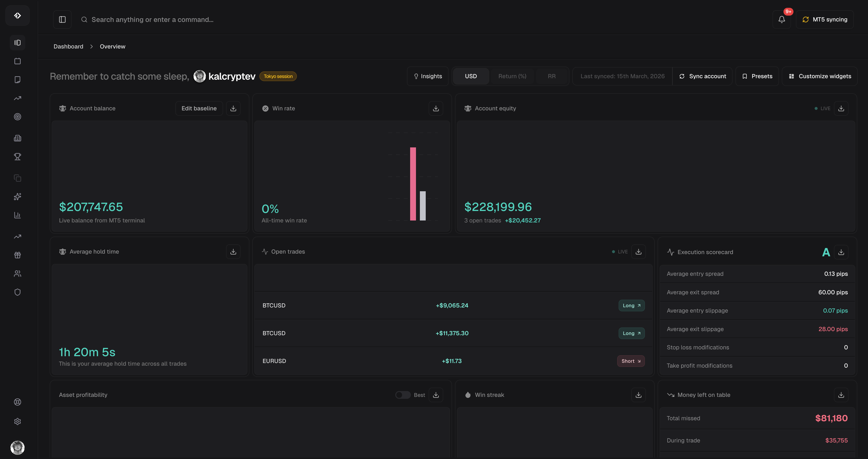Open the gift icon in sidebar

click(18, 255)
